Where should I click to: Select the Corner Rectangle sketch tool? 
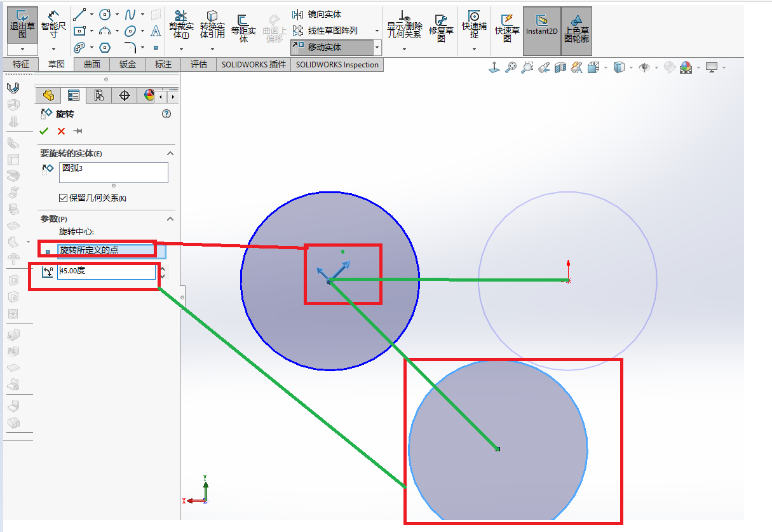(x=79, y=31)
